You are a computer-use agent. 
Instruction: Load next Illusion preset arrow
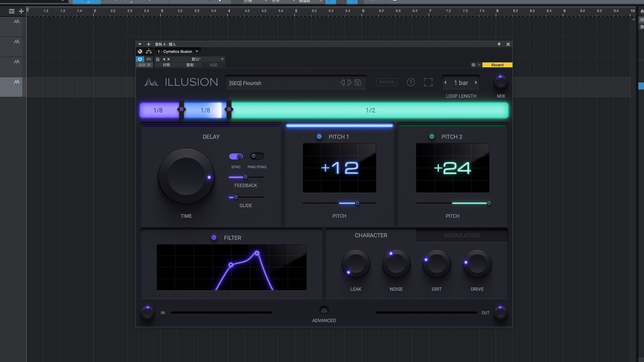[x=350, y=82]
